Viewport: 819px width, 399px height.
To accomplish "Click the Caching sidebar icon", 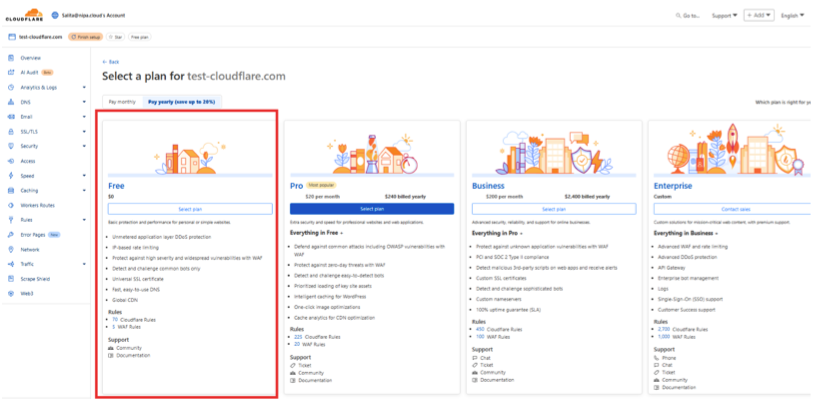I will (x=10, y=191).
